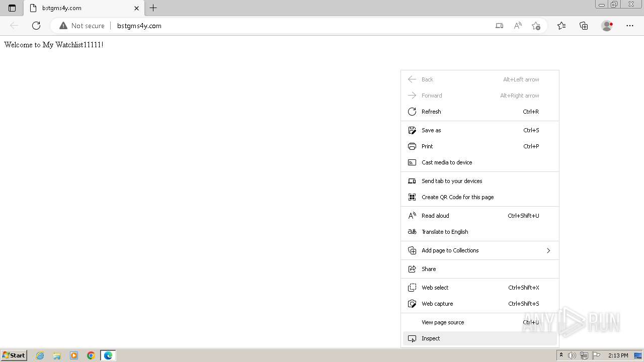Click the printer icon next to Print
The image size is (644, 362).
tap(412, 146)
